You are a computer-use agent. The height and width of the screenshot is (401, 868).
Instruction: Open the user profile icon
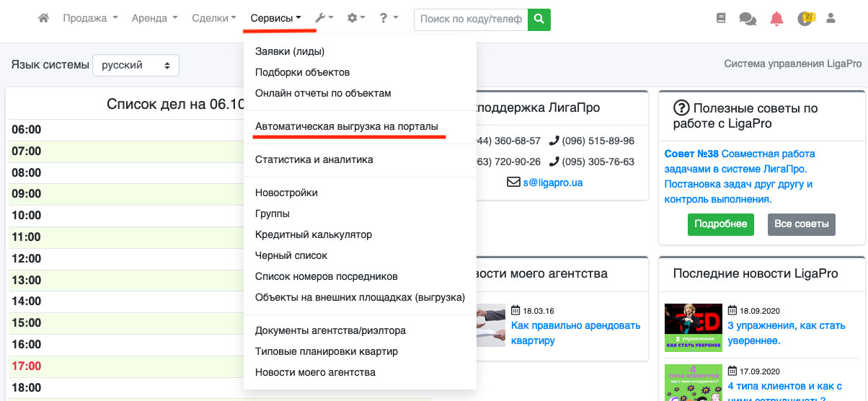831,19
